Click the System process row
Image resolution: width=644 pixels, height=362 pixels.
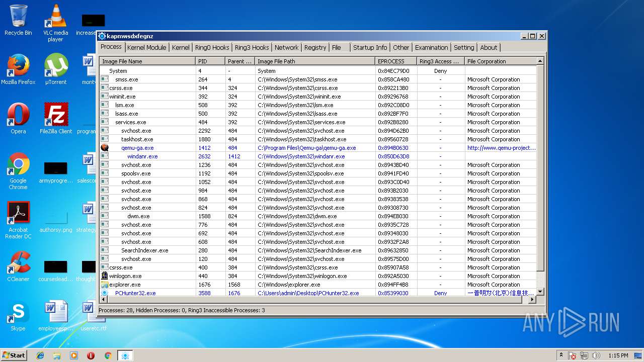coord(318,71)
